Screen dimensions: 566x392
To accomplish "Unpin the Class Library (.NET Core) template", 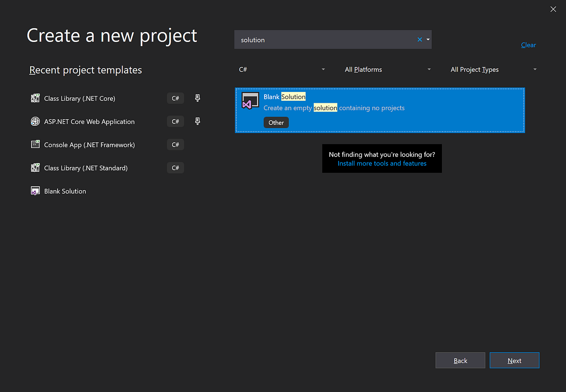I will pyautogui.click(x=197, y=98).
